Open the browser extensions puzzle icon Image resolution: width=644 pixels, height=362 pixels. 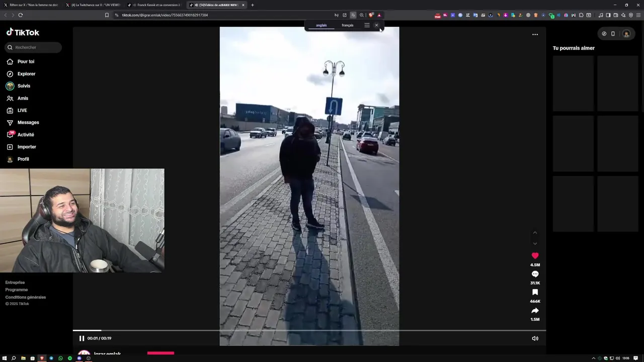[581, 15]
